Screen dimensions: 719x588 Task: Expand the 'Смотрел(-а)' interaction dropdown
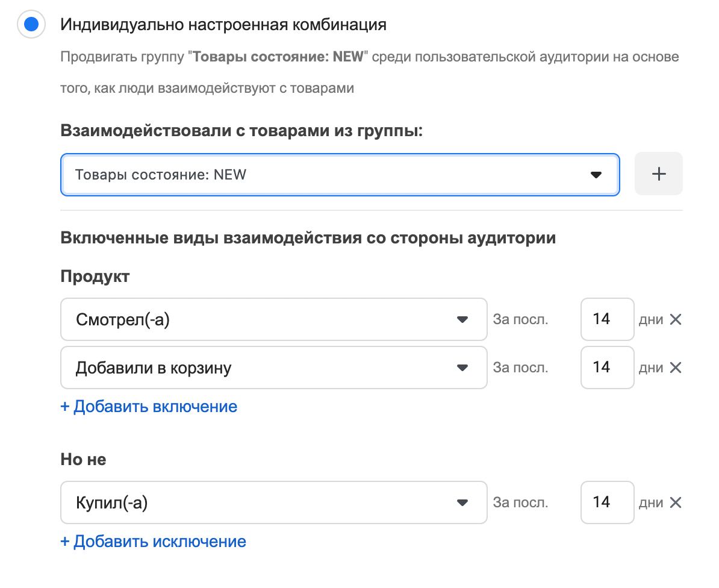273,319
